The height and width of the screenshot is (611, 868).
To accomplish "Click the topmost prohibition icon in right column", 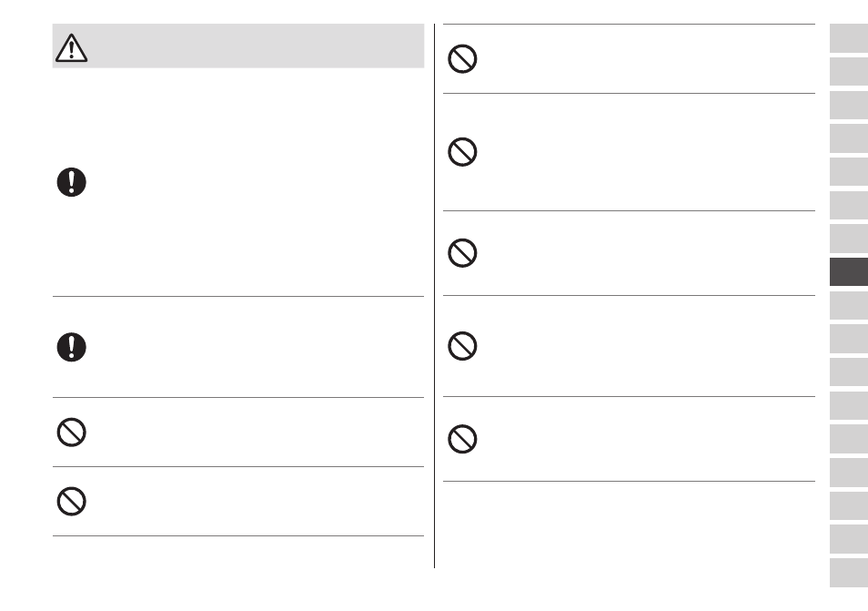I will pyautogui.click(x=462, y=58).
